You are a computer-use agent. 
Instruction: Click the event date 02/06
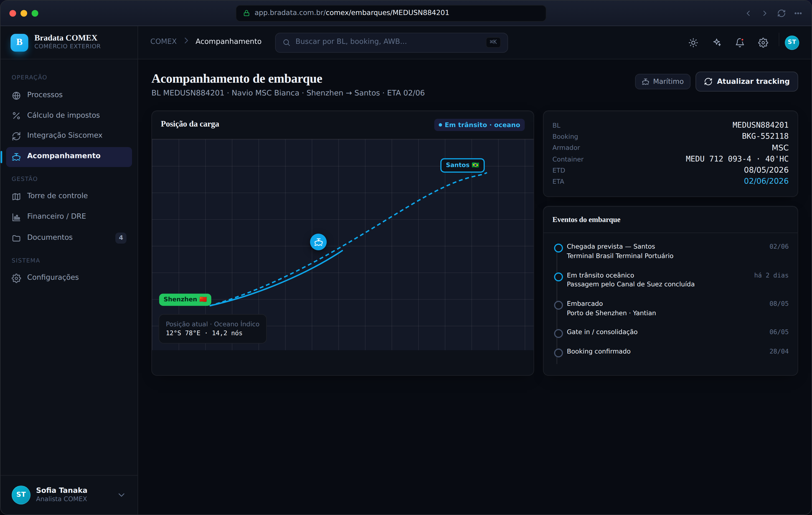point(779,247)
